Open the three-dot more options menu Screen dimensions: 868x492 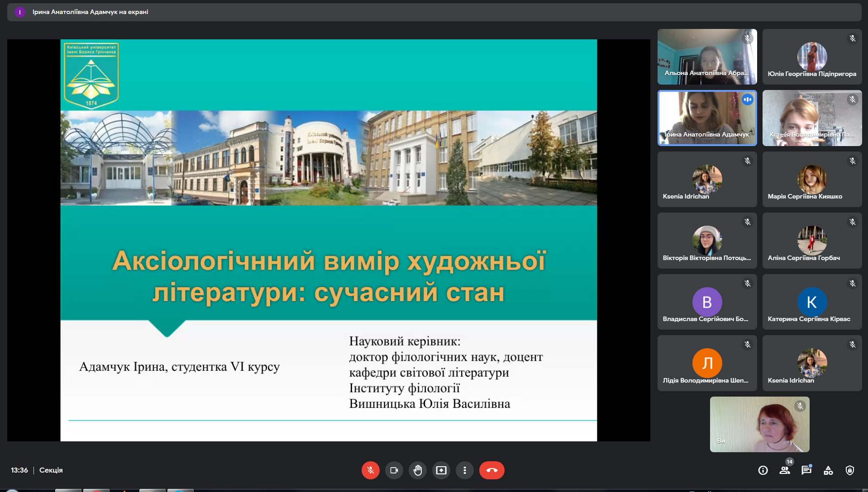464,470
